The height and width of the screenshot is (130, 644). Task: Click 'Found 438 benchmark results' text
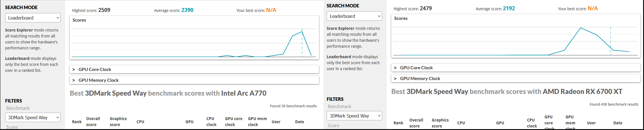614,104
